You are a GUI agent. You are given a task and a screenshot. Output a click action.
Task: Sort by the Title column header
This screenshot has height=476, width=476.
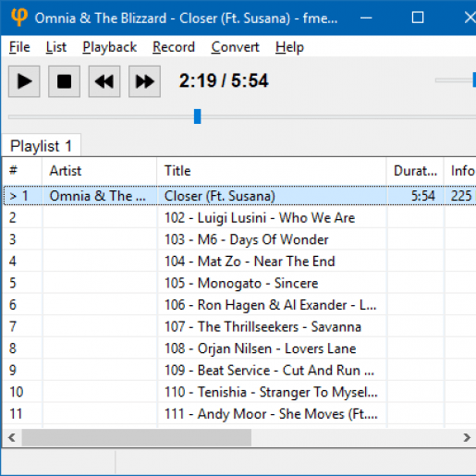(272, 171)
